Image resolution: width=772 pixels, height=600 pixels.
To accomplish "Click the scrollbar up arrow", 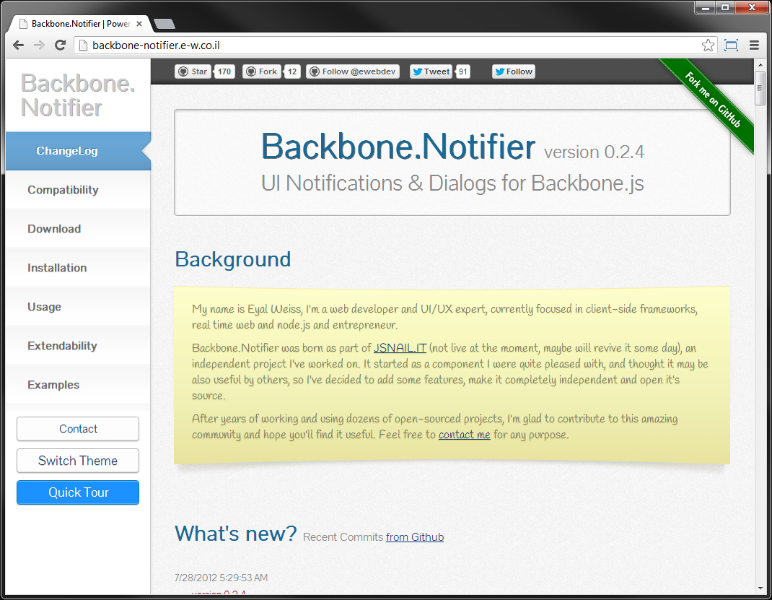I will click(760, 64).
